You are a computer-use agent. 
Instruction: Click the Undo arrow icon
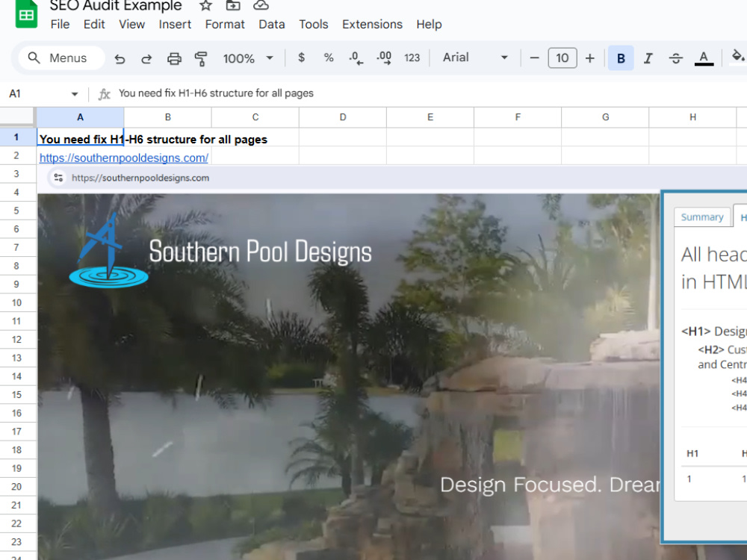click(120, 58)
